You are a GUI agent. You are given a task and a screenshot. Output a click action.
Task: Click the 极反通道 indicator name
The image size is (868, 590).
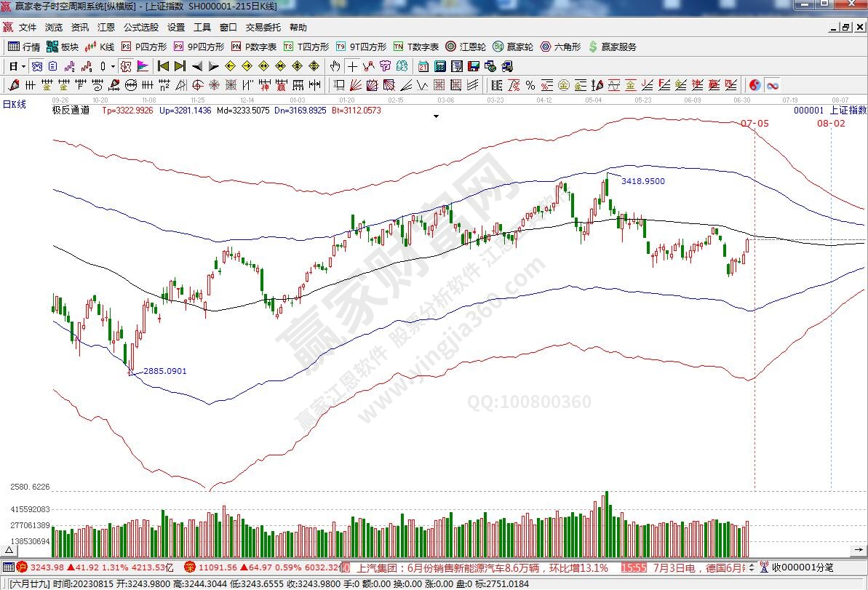(x=71, y=111)
